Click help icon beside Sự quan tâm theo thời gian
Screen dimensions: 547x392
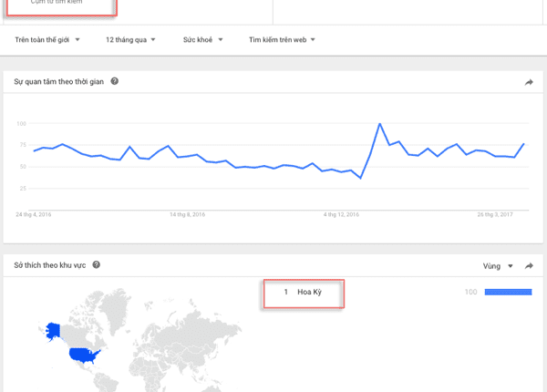click(115, 82)
